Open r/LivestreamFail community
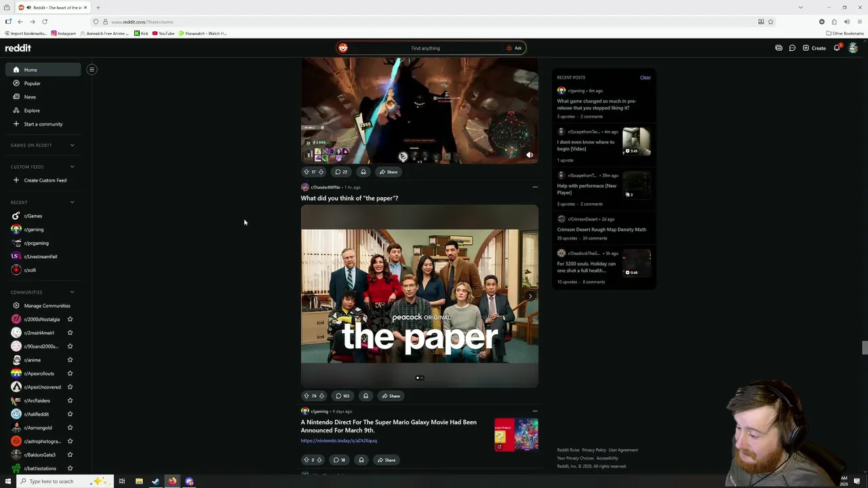The height and width of the screenshot is (488, 868). tap(40, 256)
